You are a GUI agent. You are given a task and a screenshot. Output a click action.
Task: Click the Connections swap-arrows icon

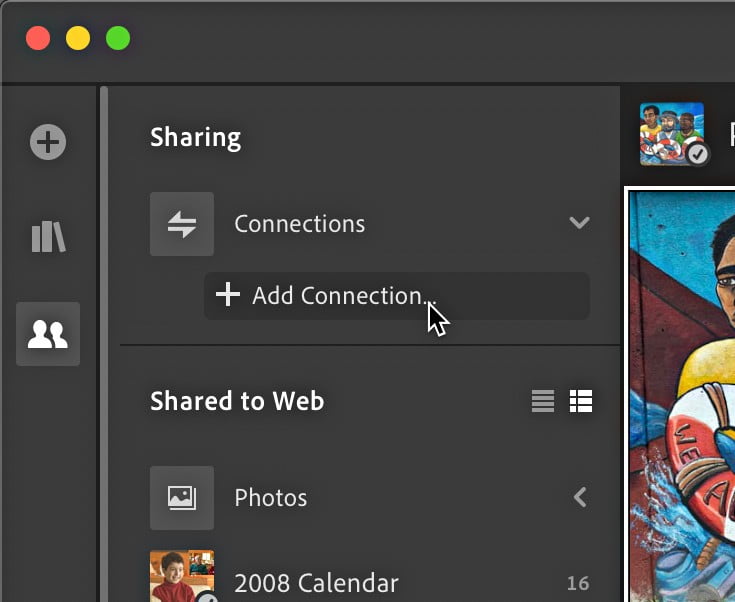[182, 224]
